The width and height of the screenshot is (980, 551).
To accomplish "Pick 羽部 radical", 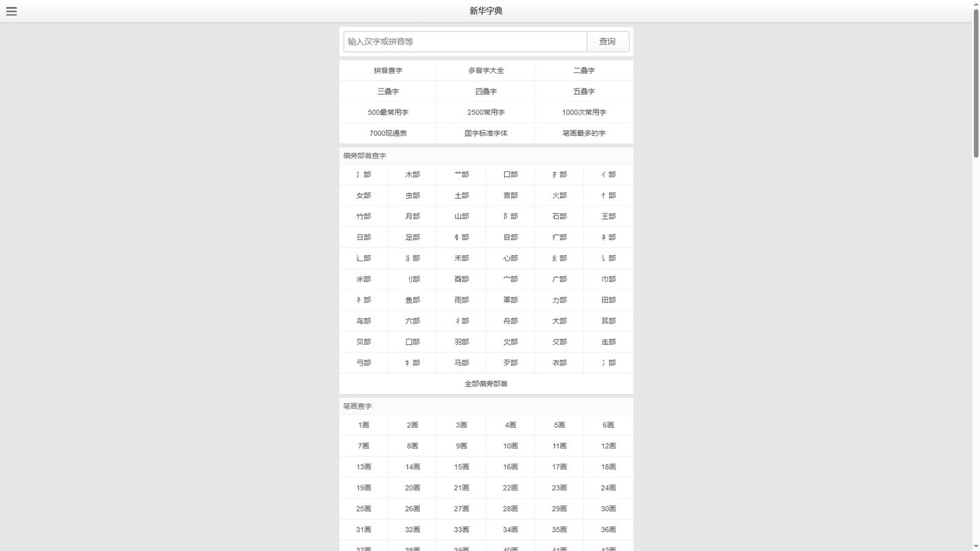I will 461,342.
